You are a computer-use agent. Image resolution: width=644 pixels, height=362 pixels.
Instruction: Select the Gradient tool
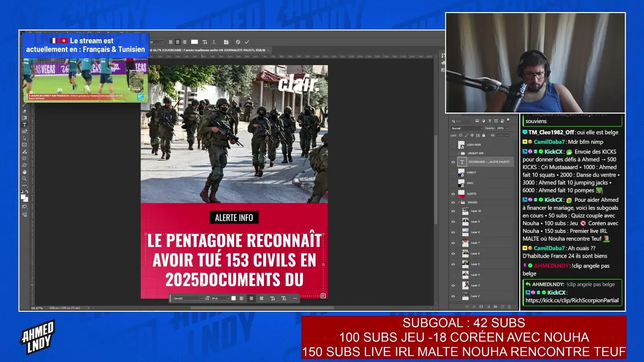[24, 118]
